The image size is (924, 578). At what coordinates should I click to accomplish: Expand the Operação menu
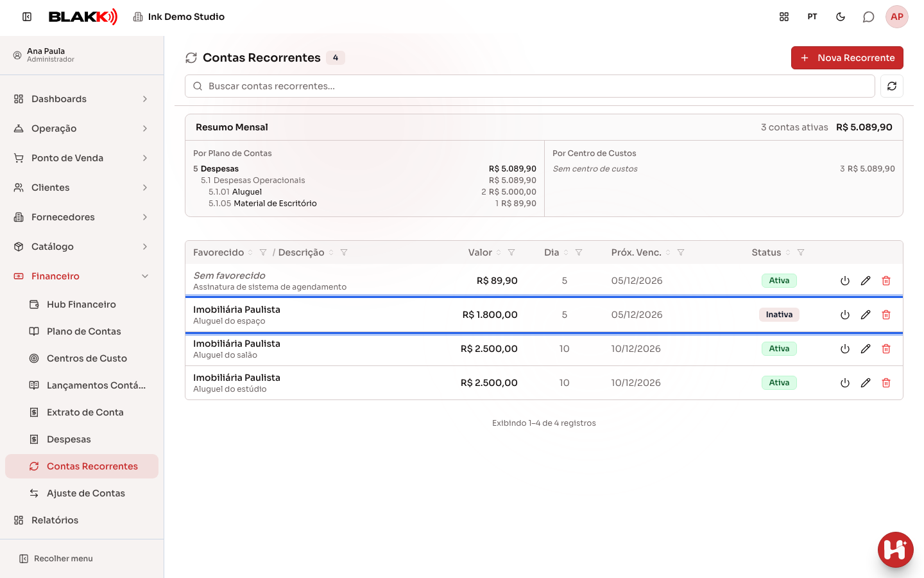point(81,128)
